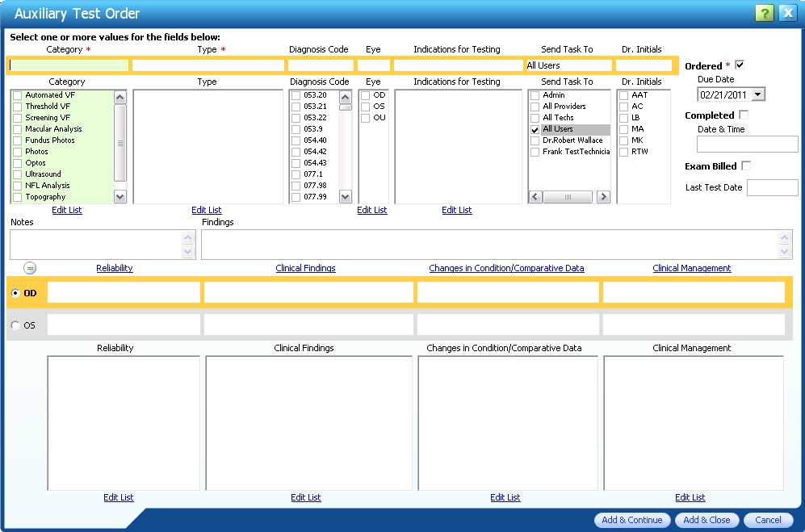Click the top Type entry field

[x=208, y=65]
